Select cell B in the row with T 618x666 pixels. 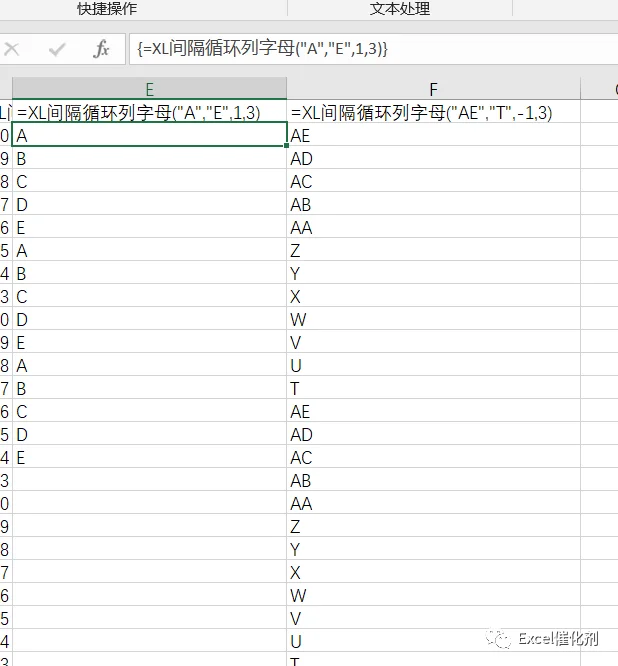coord(150,388)
